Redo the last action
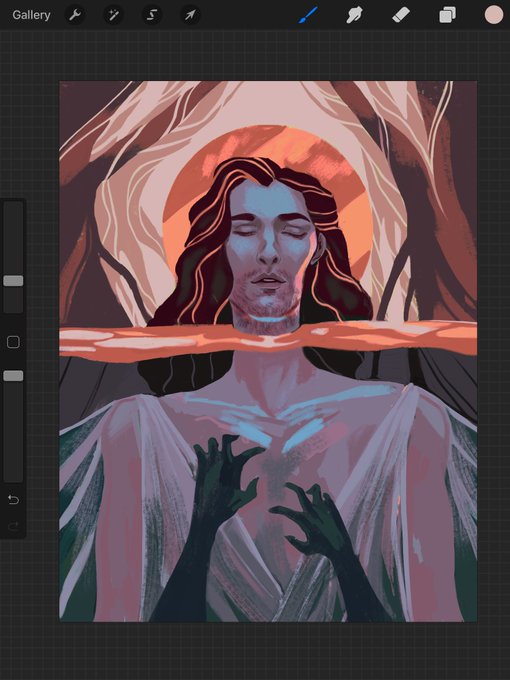Viewport: 510px width, 680px height. tap(13, 526)
